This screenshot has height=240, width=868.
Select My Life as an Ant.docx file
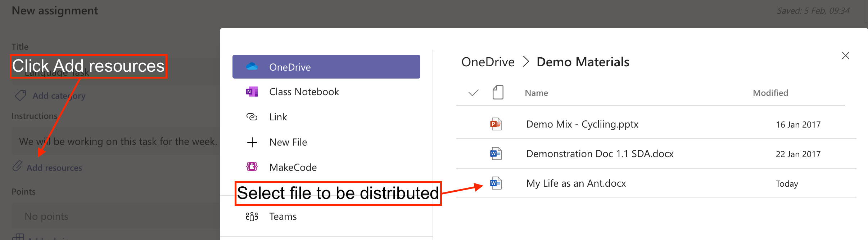point(656,183)
